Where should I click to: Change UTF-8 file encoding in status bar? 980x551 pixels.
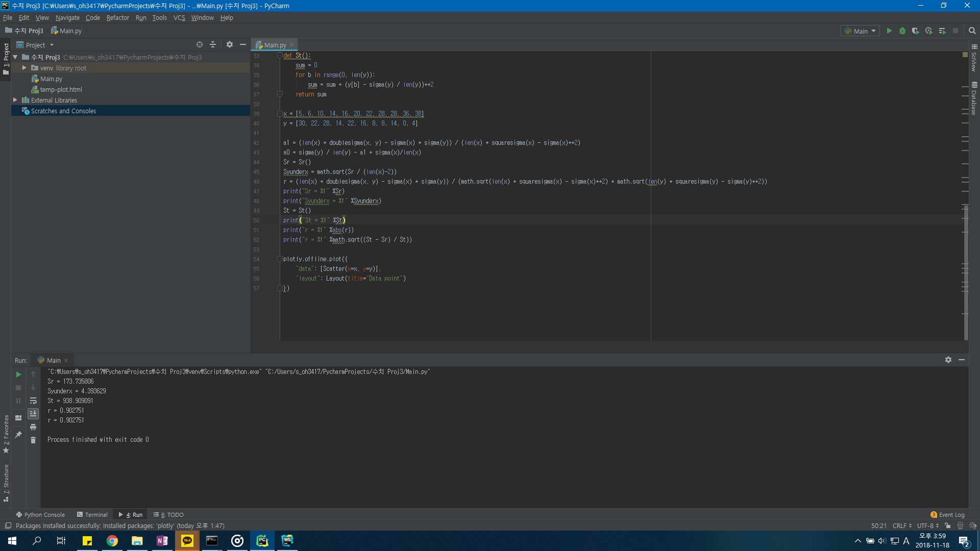coord(928,526)
